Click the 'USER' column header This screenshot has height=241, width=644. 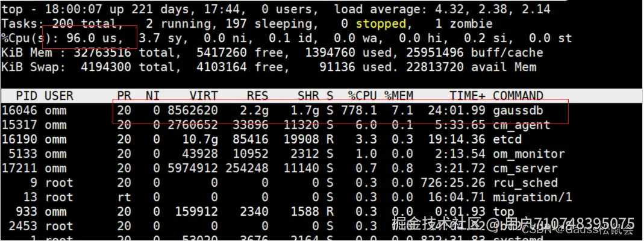58,96
